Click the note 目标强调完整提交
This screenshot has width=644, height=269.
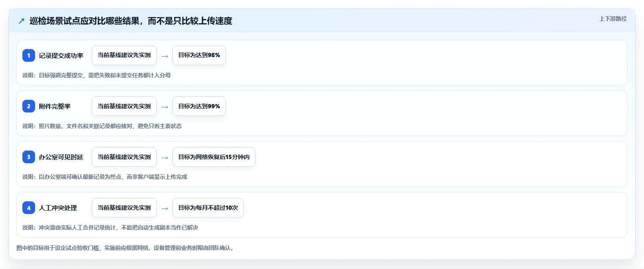96,75
